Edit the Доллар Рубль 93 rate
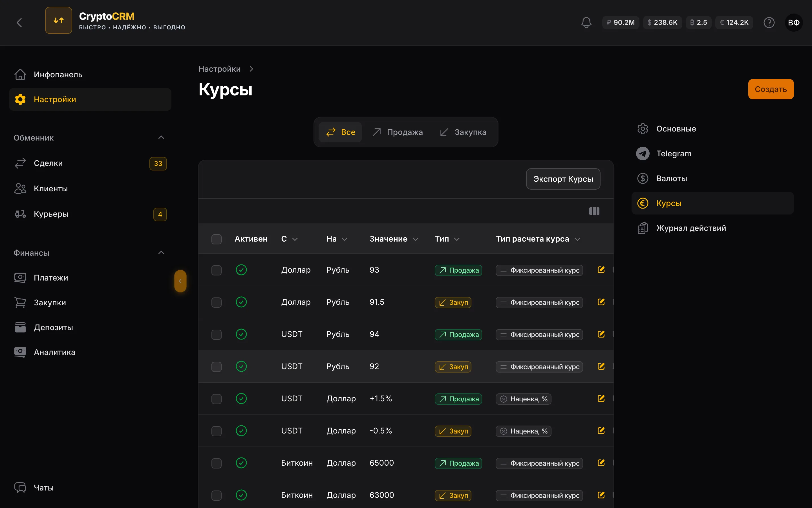The image size is (812, 508). [601, 270]
